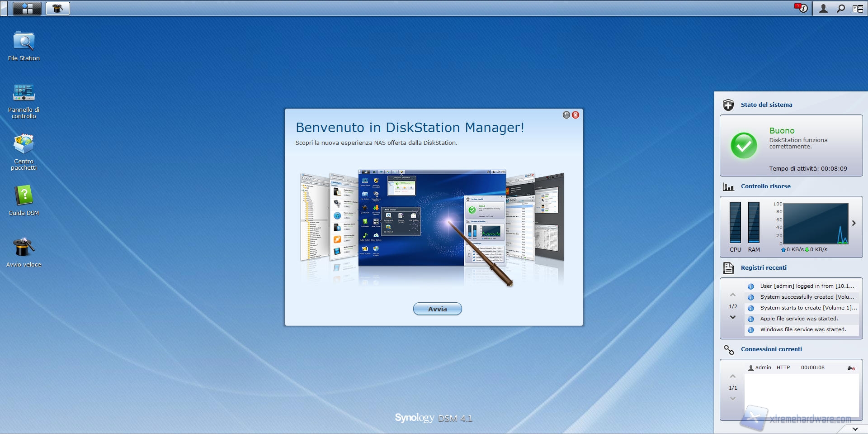Open the user account options icon

(823, 9)
